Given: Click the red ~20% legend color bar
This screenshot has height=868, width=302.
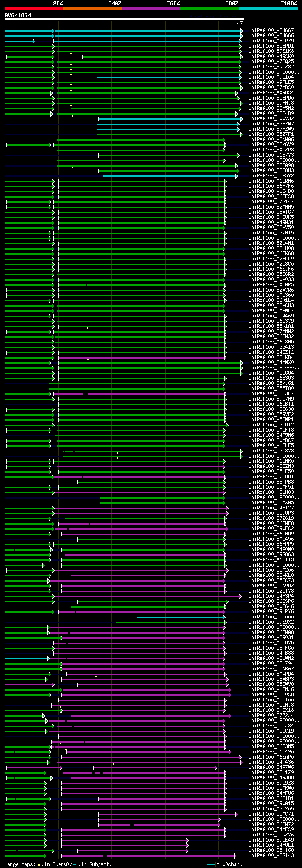Looking at the screenshot, I should tap(34, 8).
